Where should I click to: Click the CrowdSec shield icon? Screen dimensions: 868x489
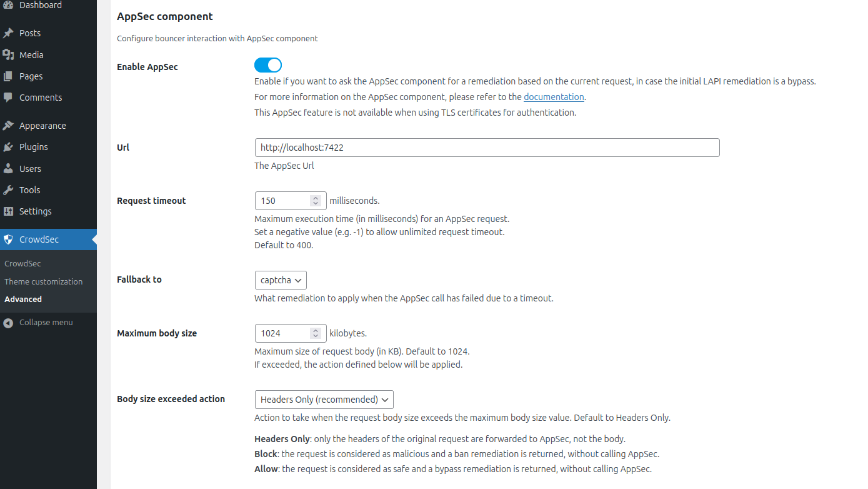coord(8,239)
